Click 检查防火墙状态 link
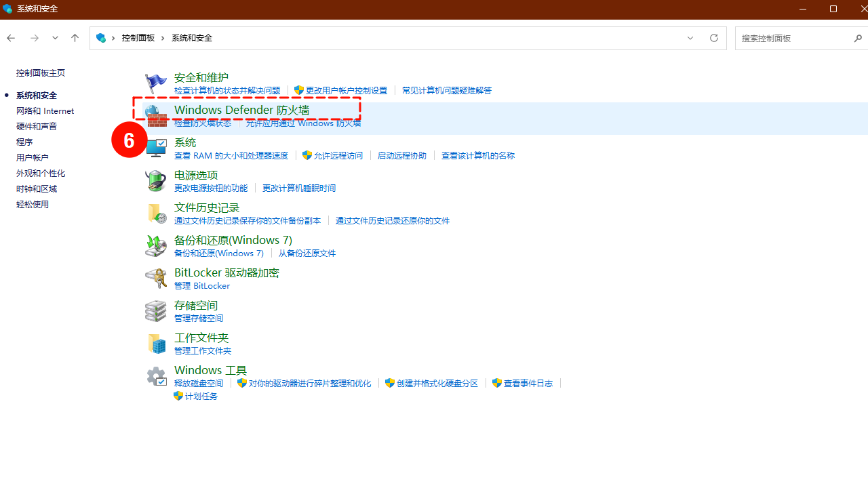 click(203, 123)
